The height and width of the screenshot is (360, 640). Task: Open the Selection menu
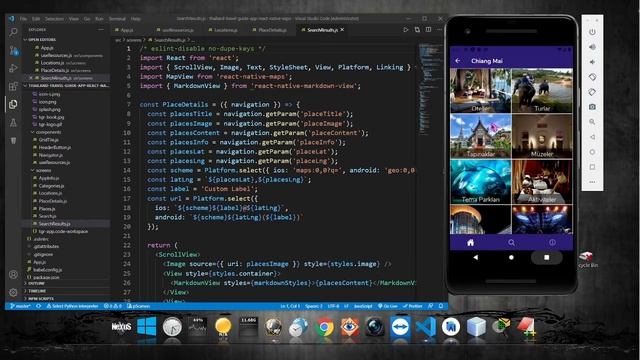(54, 19)
